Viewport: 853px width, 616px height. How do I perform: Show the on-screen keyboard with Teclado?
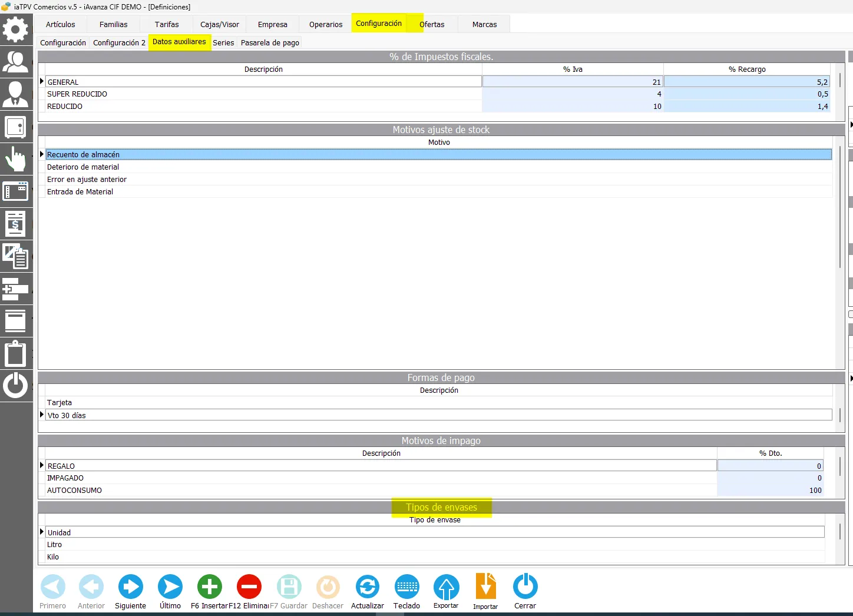pyautogui.click(x=407, y=592)
